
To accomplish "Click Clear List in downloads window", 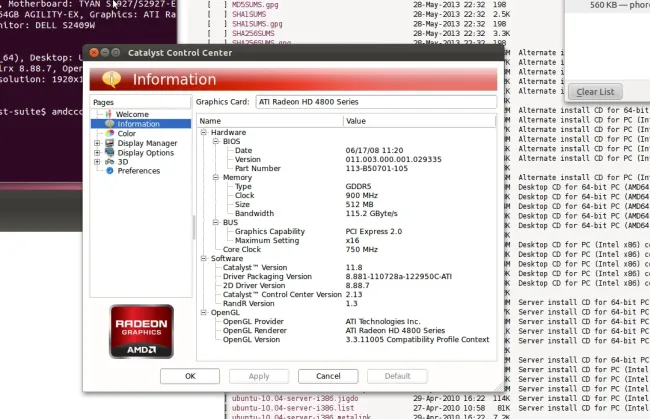I will click(x=595, y=92).
